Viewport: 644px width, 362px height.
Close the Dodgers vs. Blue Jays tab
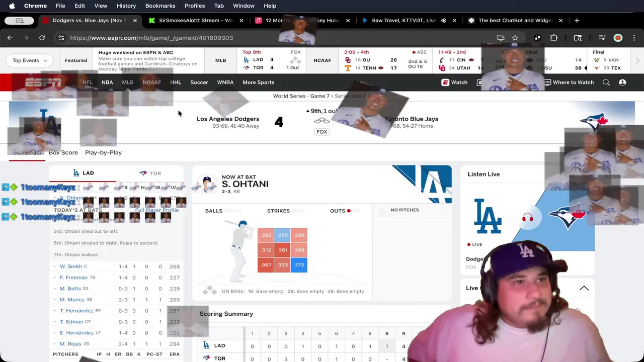click(135, 21)
